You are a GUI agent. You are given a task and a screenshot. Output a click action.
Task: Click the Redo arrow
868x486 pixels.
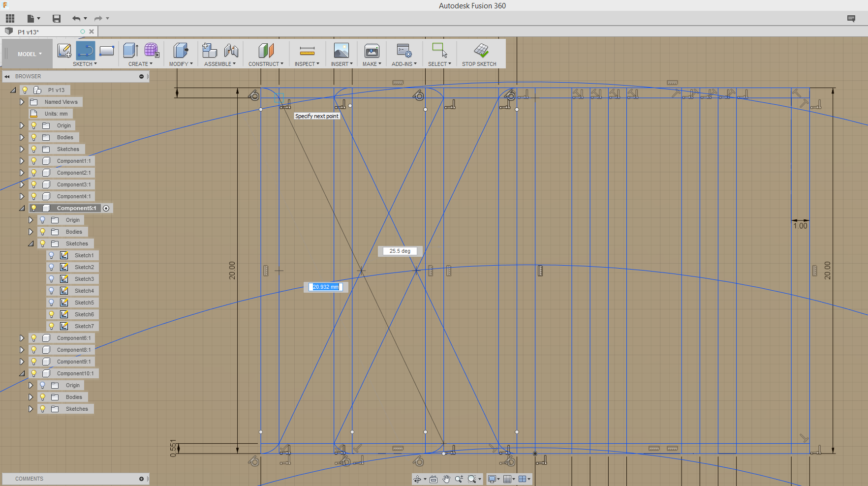click(x=98, y=19)
